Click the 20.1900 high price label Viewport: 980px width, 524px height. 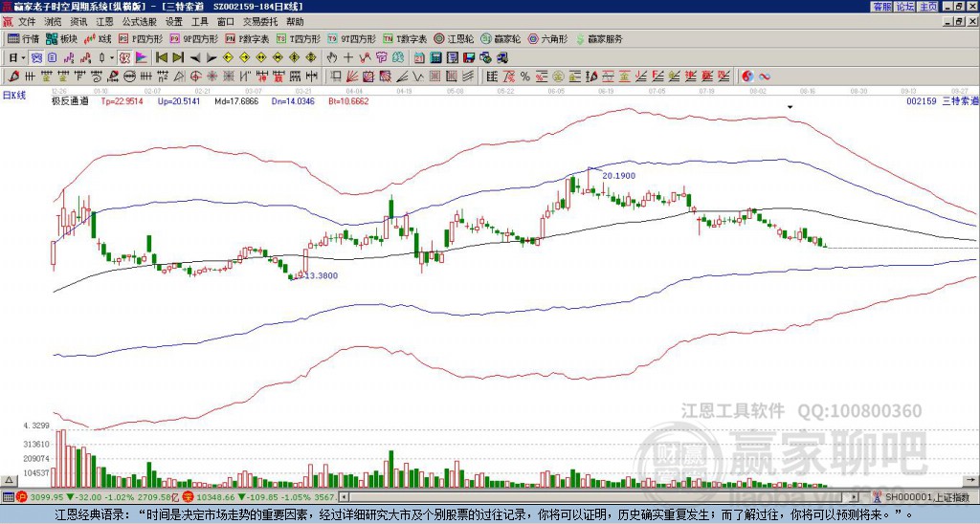point(618,176)
